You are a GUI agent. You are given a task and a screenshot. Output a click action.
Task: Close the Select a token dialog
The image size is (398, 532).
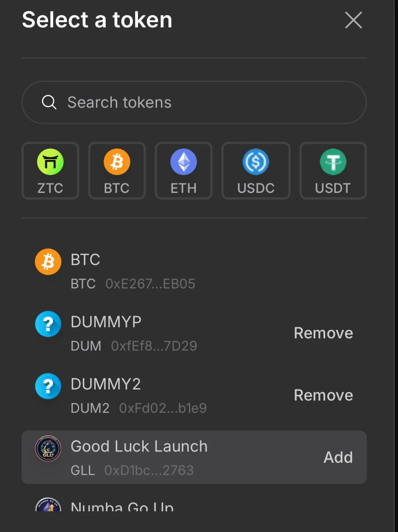coord(353,20)
